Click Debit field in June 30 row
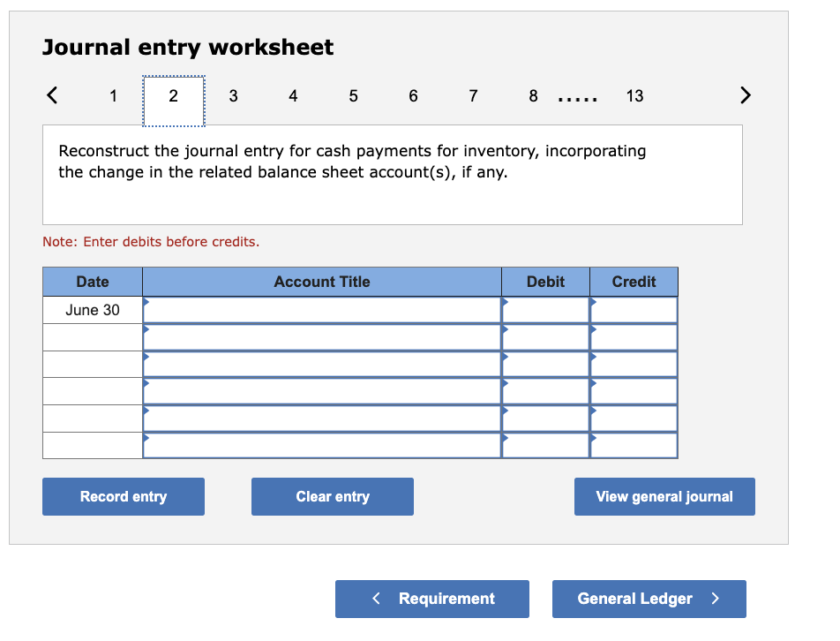 click(x=545, y=310)
